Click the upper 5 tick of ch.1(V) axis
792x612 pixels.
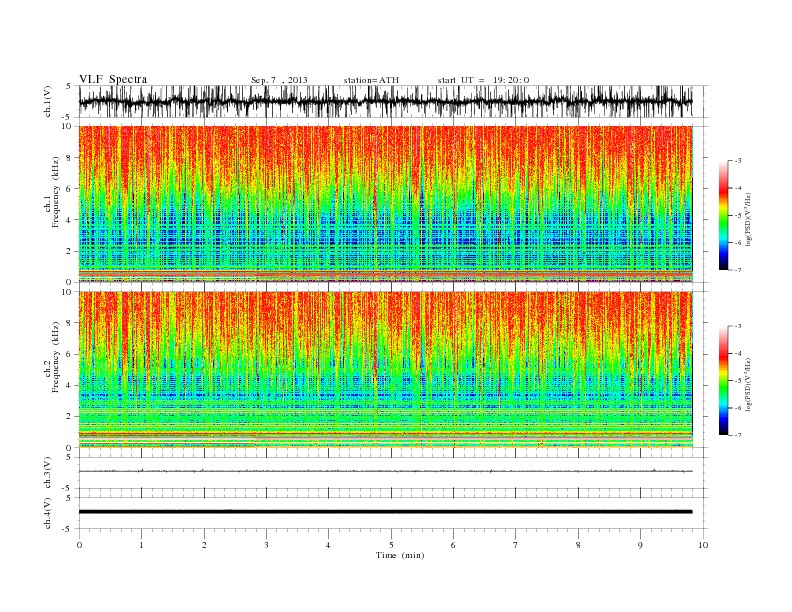[69, 86]
